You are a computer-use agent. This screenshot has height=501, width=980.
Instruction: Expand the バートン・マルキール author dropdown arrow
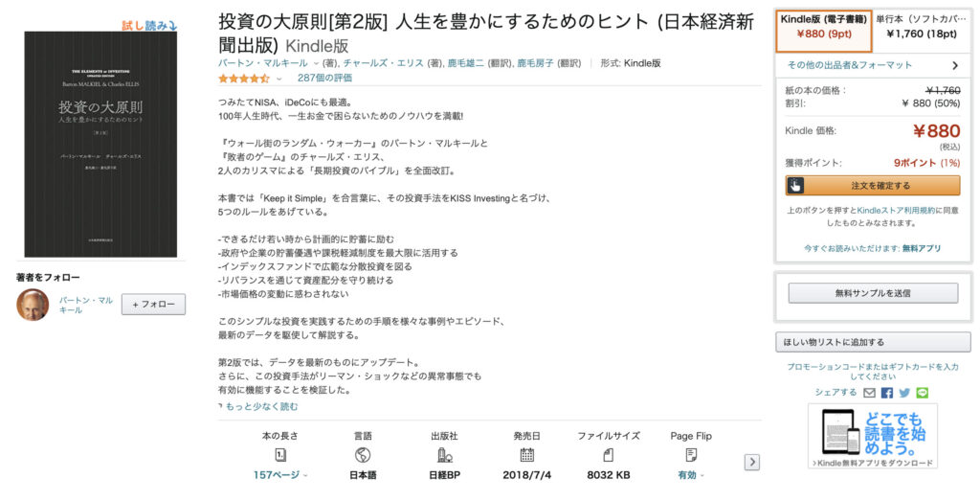(316, 63)
